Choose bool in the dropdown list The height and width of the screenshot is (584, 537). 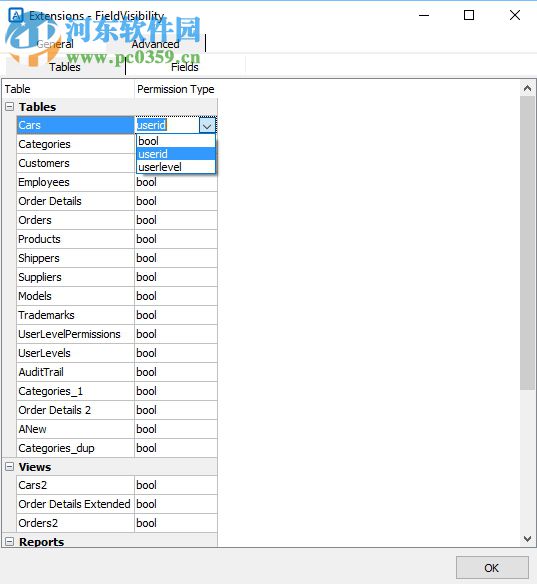pyautogui.click(x=176, y=141)
